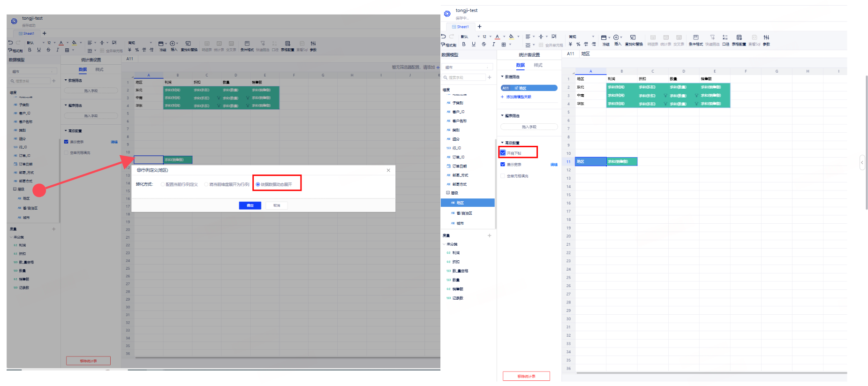The width and height of the screenshot is (868, 386).
Task: Click the 条件格式 icon in the right window
Action: [x=695, y=39]
